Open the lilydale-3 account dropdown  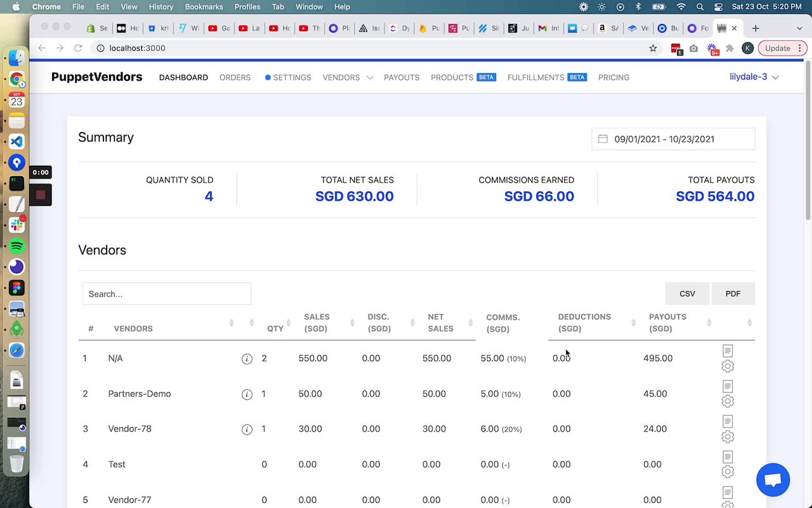(x=754, y=77)
